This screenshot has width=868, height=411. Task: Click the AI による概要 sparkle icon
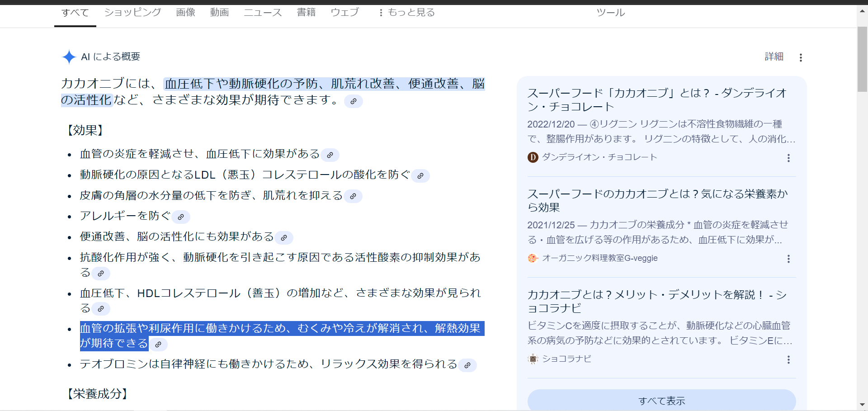[x=69, y=57]
